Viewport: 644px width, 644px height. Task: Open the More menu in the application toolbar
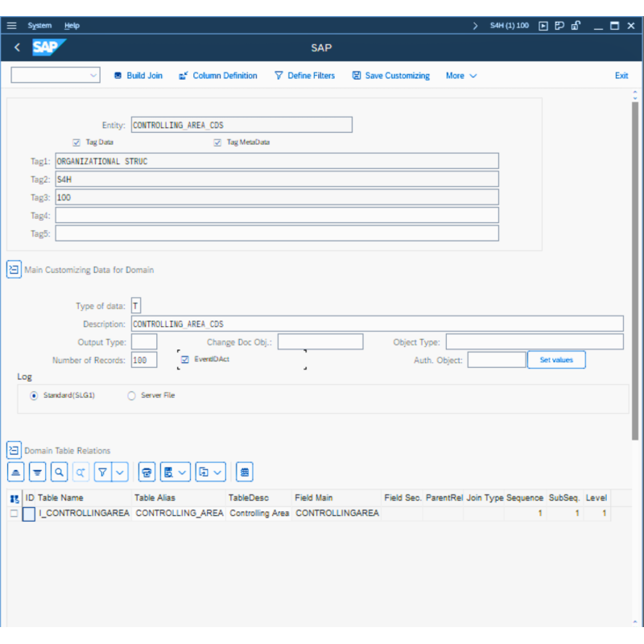[x=460, y=75]
